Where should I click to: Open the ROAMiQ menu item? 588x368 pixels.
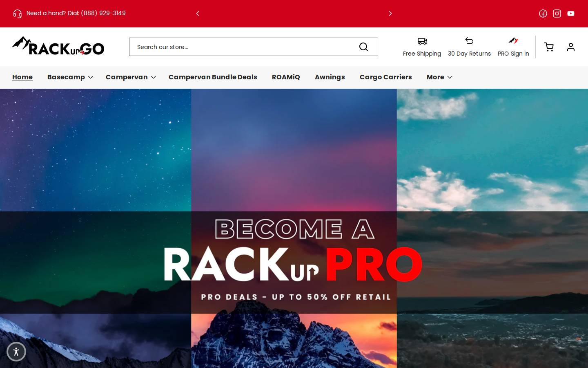(x=286, y=77)
